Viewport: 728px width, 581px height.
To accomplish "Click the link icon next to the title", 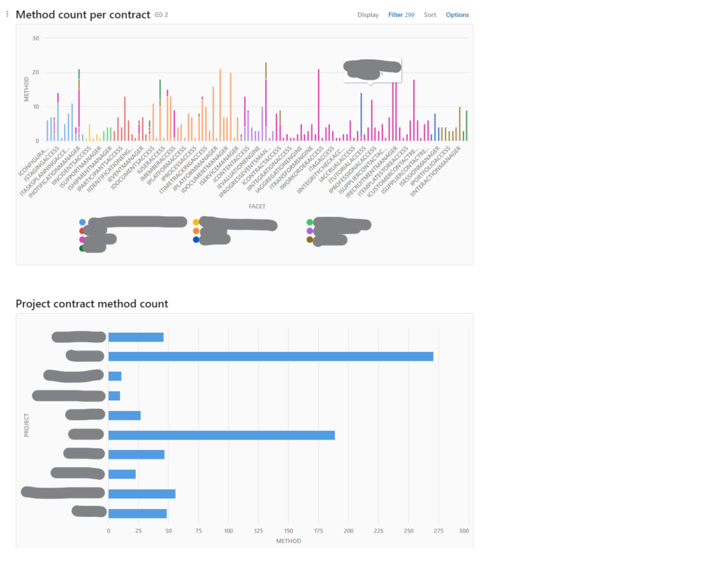I will point(159,15).
